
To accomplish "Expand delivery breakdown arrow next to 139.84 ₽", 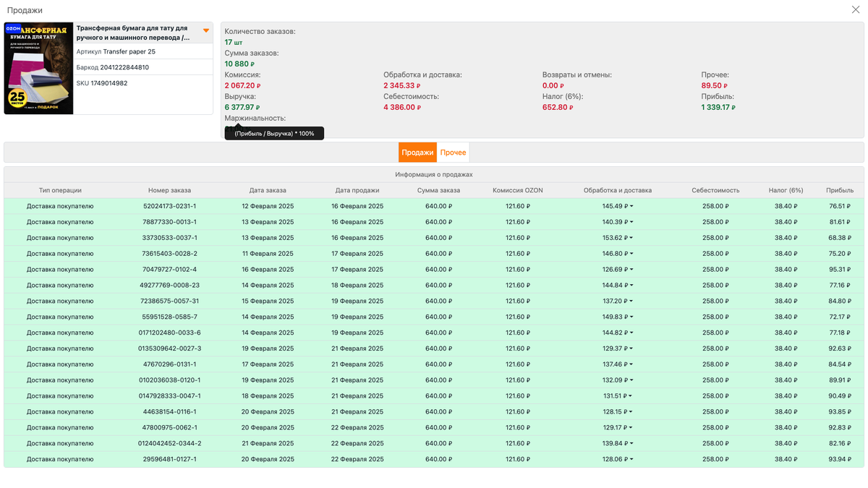I will click(631, 443).
